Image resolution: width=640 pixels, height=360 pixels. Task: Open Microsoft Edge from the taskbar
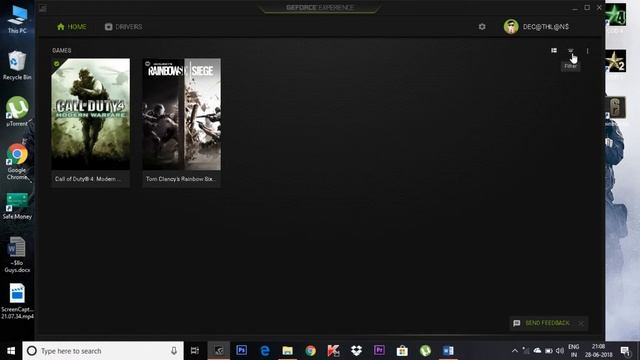(x=264, y=351)
